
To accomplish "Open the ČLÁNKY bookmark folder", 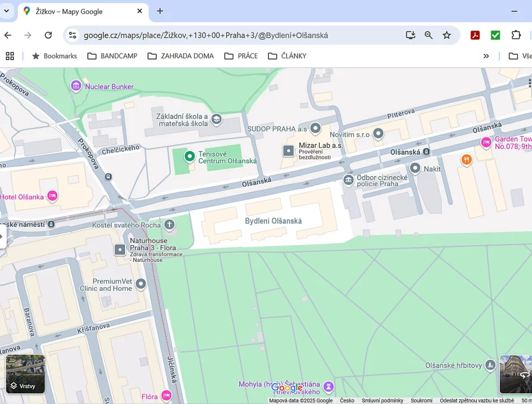I will coord(287,56).
